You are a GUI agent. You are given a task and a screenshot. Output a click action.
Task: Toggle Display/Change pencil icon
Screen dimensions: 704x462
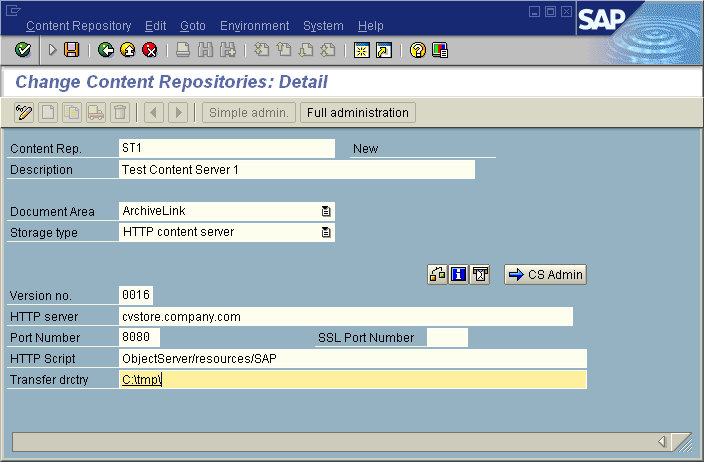(x=24, y=113)
